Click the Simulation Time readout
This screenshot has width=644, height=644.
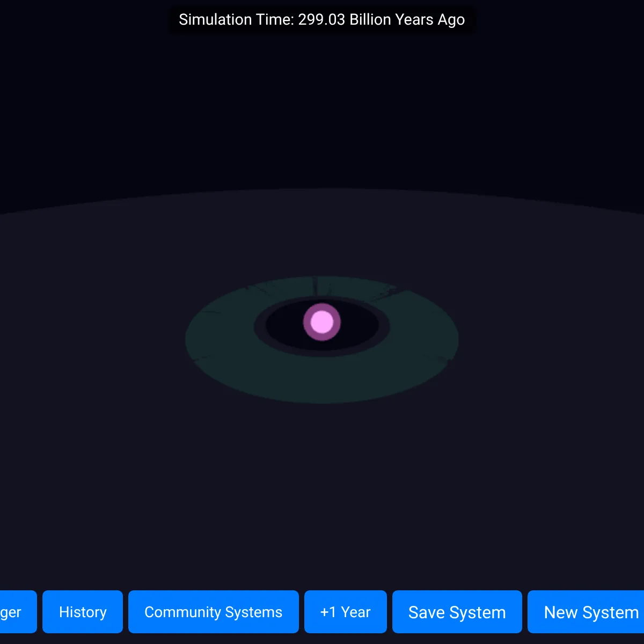click(322, 20)
